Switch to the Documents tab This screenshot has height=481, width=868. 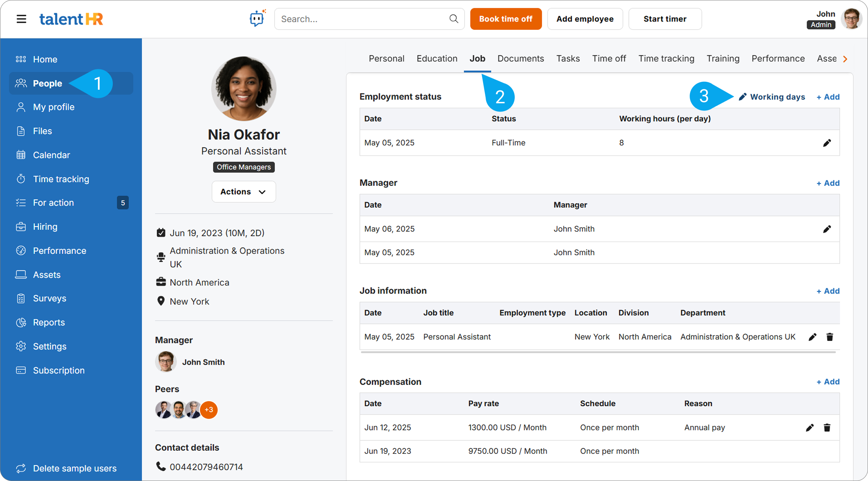(520, 59)
